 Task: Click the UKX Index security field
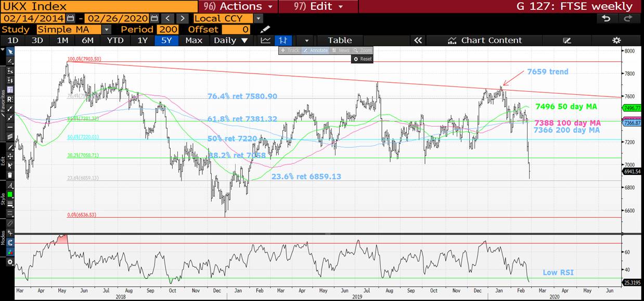pos(99,6)
